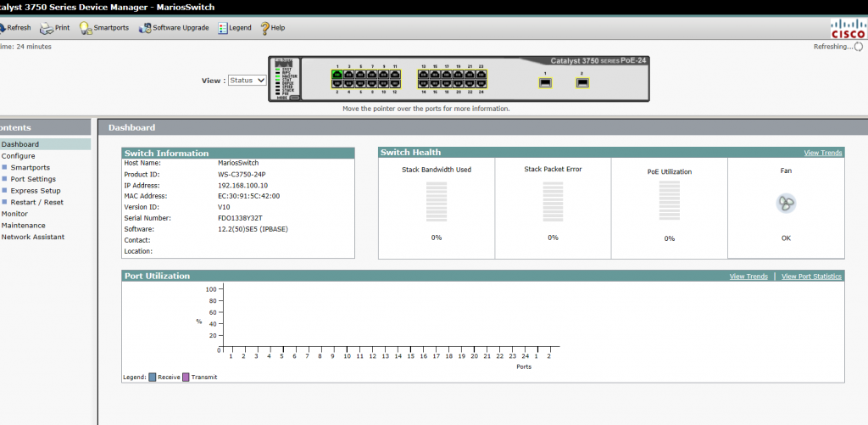Screen dimensions: 868x425
Task: Select Ethernet port 24 on switch image
Action: [481, 84]
